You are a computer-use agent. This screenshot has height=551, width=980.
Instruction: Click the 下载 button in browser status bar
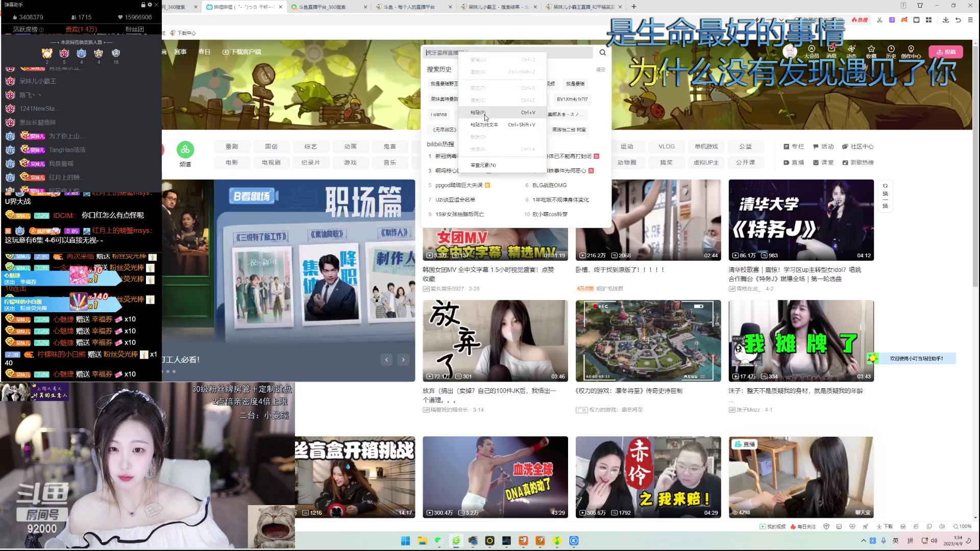[885, 527]
